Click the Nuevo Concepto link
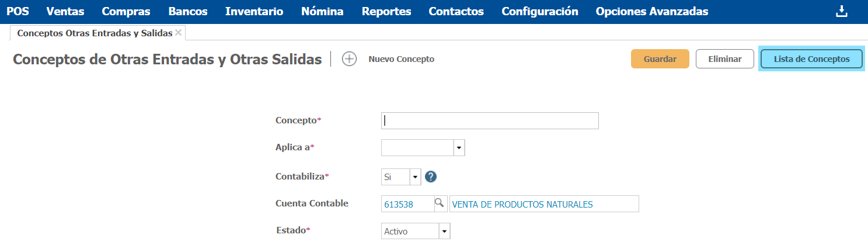 [401, 59]
